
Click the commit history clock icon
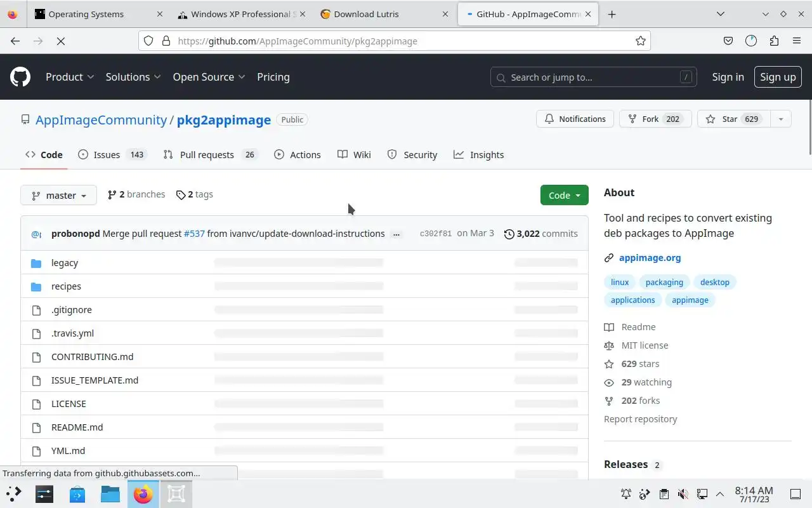click(x=509, y=234)
